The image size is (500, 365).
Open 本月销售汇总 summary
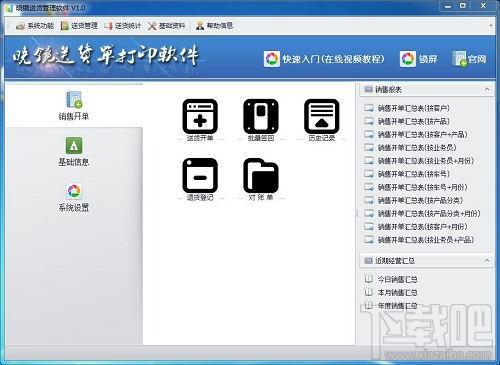[397, 293]
